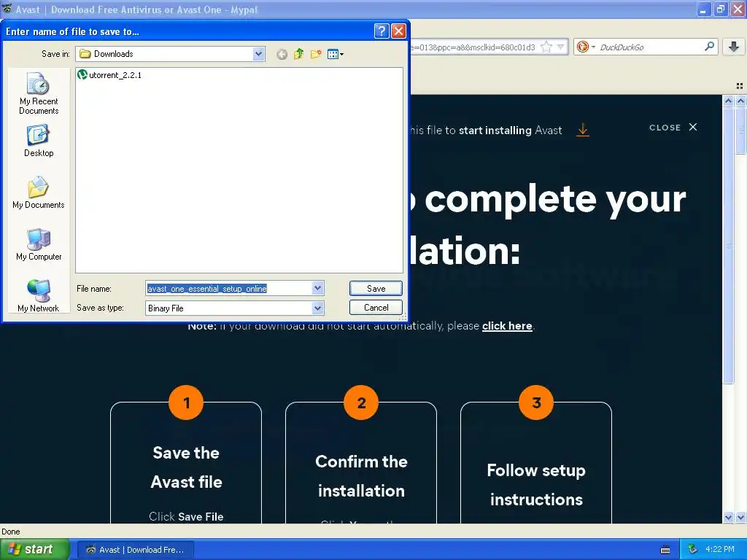Click the 'click here' download link
The image size is (747, 560).
pos(507,326)
